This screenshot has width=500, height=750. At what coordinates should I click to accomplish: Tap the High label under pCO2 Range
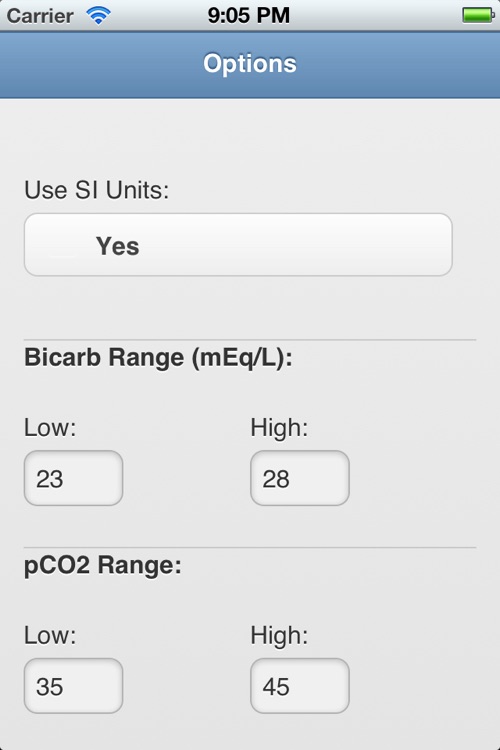tap(279, 636)
